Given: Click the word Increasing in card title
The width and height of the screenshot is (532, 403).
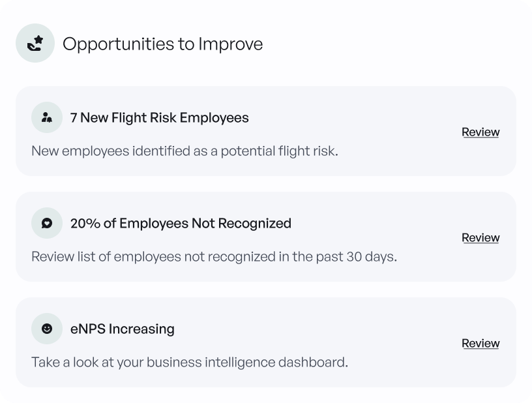Looking at the screenshot, I should coord(141,329).
